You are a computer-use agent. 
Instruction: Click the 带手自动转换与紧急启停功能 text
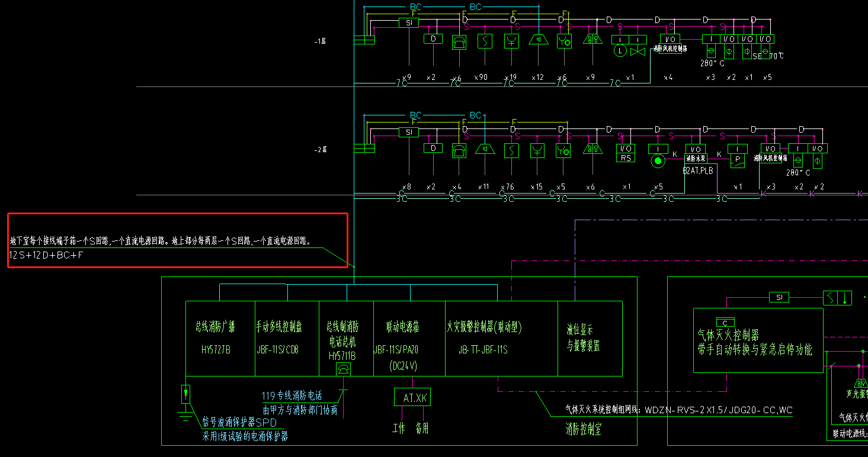coord(755,349)
